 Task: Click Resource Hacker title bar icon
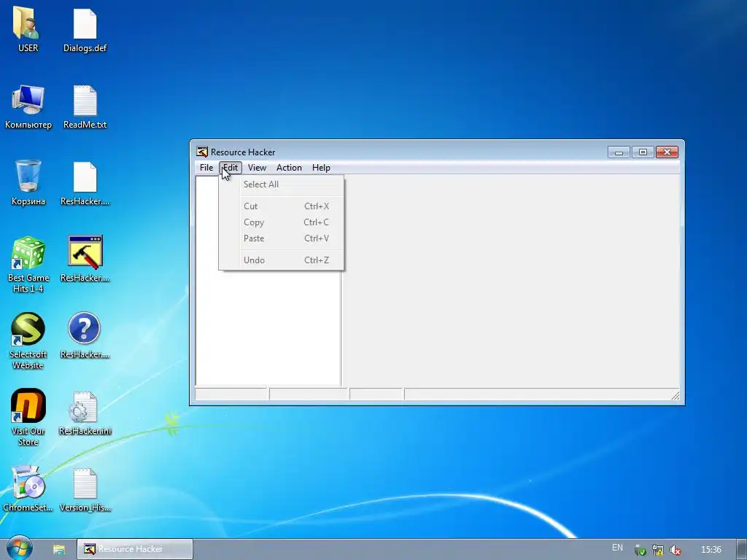(202, 152)
